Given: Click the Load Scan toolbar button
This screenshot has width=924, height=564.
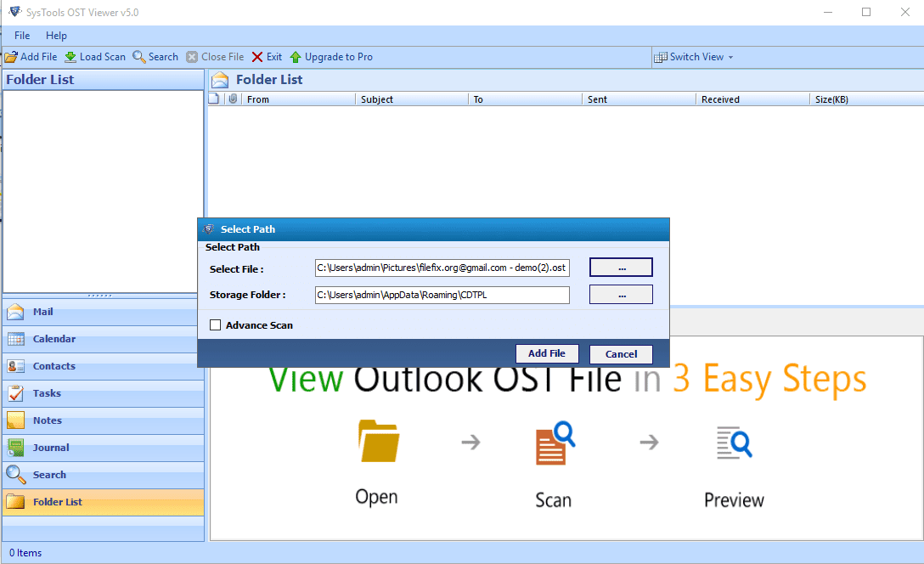Looking at the screenshot, I should (x=95, y=57).
